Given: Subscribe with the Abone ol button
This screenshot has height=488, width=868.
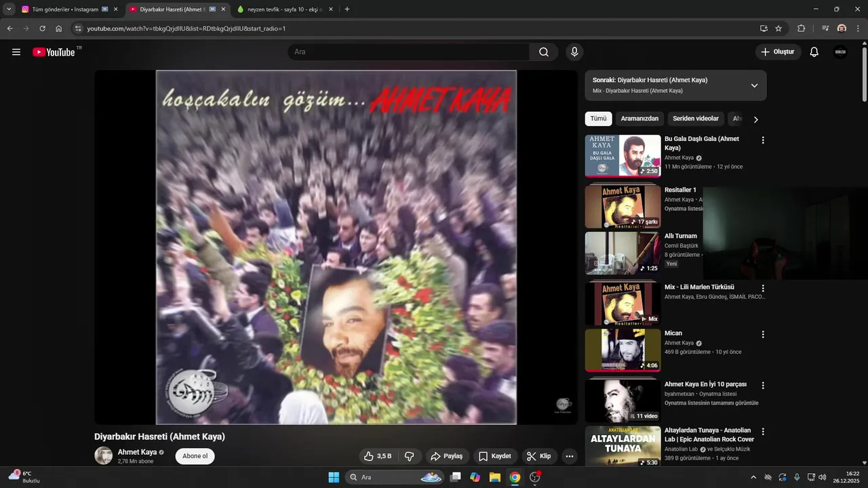Looking at the screenshot, I should coord(195,456).
